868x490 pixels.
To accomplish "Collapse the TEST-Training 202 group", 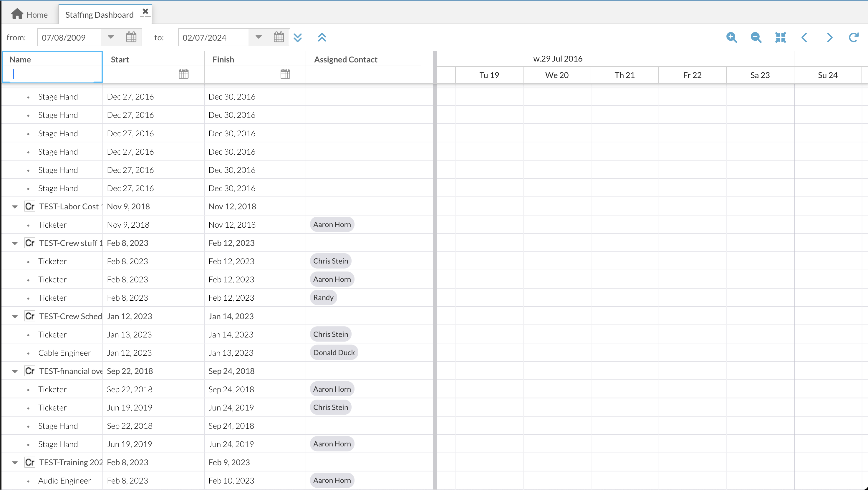I will tap(15, 463).
